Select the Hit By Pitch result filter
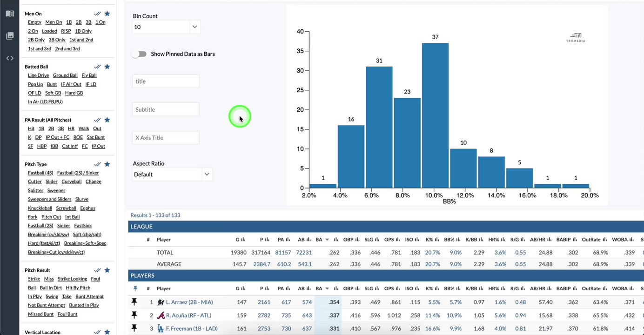The image size is (644, 335). 78,288
